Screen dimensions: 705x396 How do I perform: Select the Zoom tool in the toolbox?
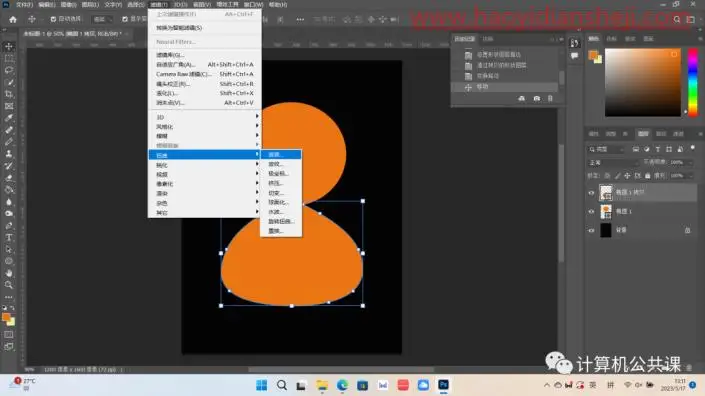(9, 285)
